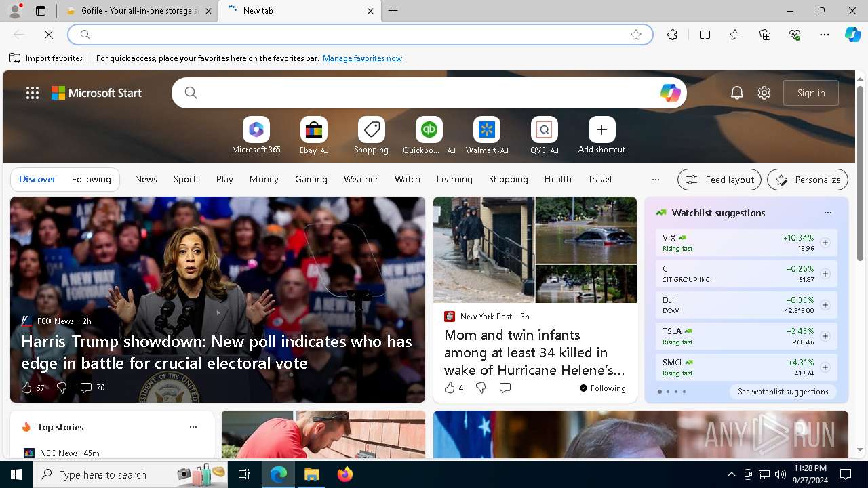Open the Microsoft apps grid launcher
The image size is (868, 488).
32,93
